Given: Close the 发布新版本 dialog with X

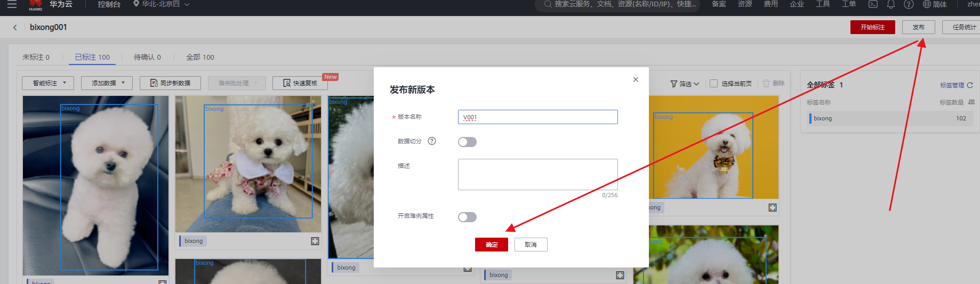Looking at the screenshot, I should click(x=636, y=79).
